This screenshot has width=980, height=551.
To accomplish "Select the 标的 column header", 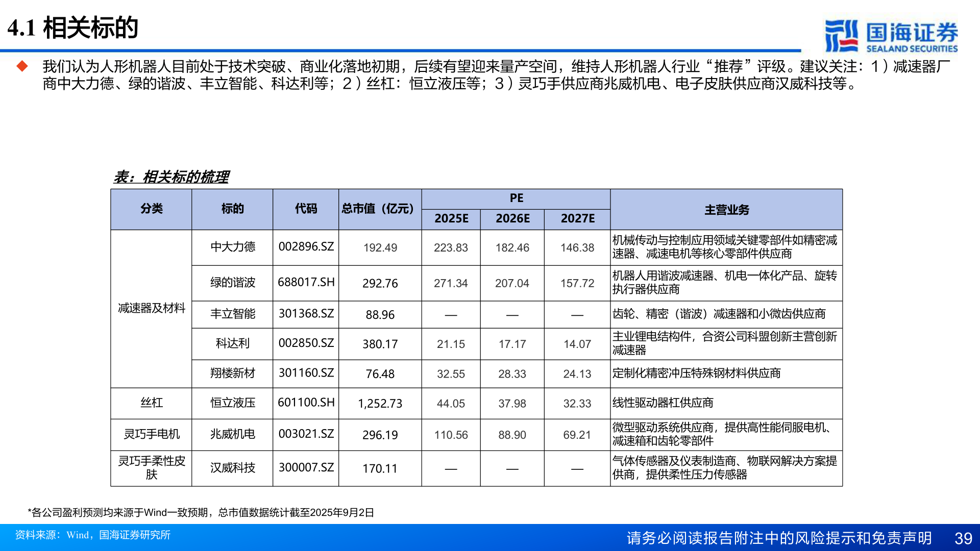I will pyautogui.click(x=232, y=209).
